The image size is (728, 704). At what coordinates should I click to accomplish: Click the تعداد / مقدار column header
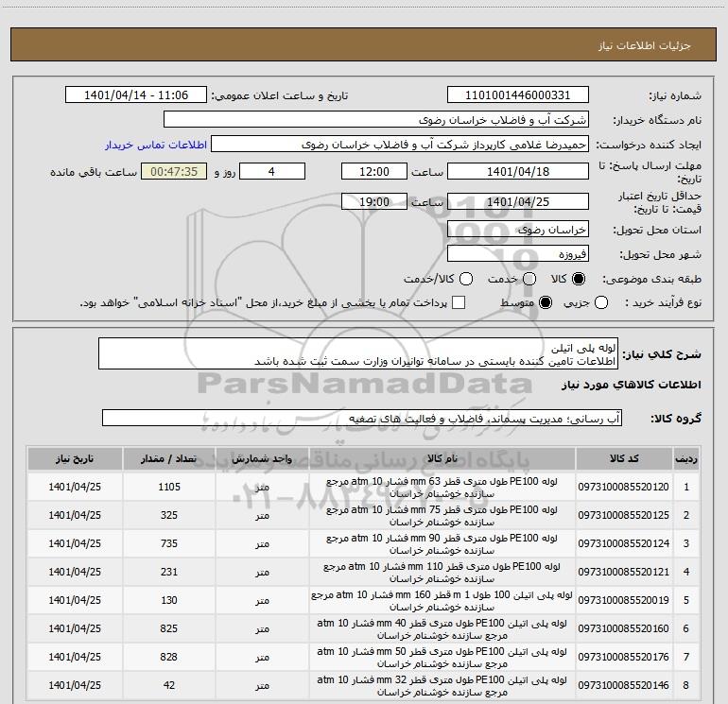(x=169, y=459)
